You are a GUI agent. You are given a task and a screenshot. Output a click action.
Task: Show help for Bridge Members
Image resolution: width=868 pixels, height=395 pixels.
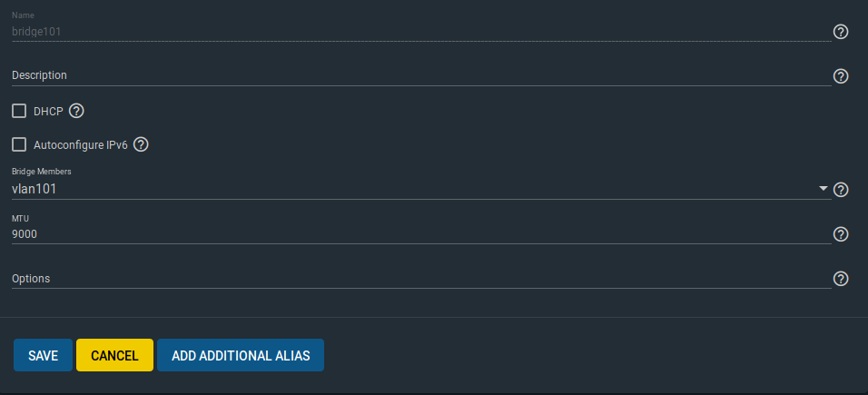841,190
